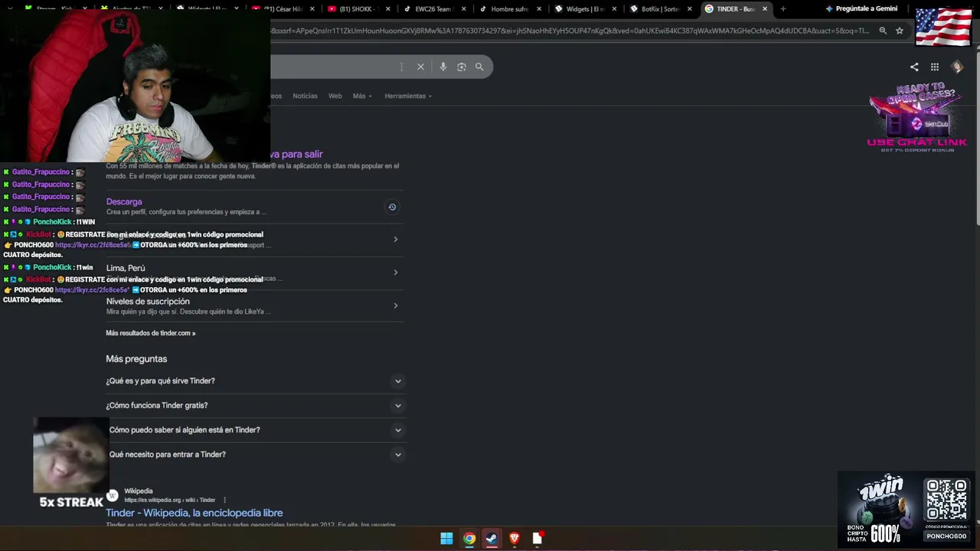Open Google Lens image search
Screen dimensions: 980x551
tap(461, 67)
